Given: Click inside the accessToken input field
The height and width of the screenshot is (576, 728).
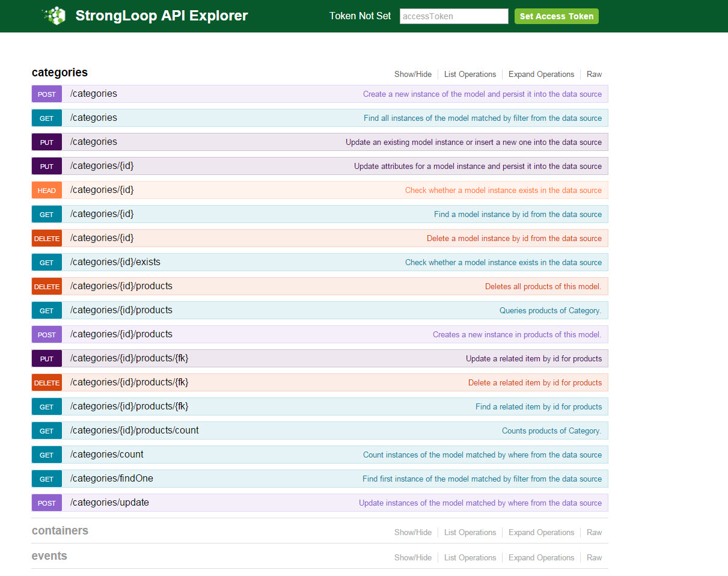Looking at the screenshot, I should (454, 16).
